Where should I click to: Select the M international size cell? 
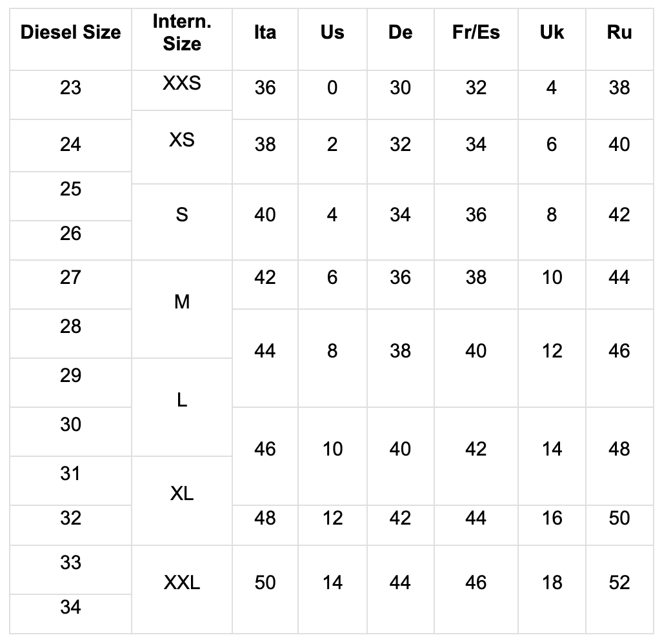pyautogui.click(x=182, y=301)
